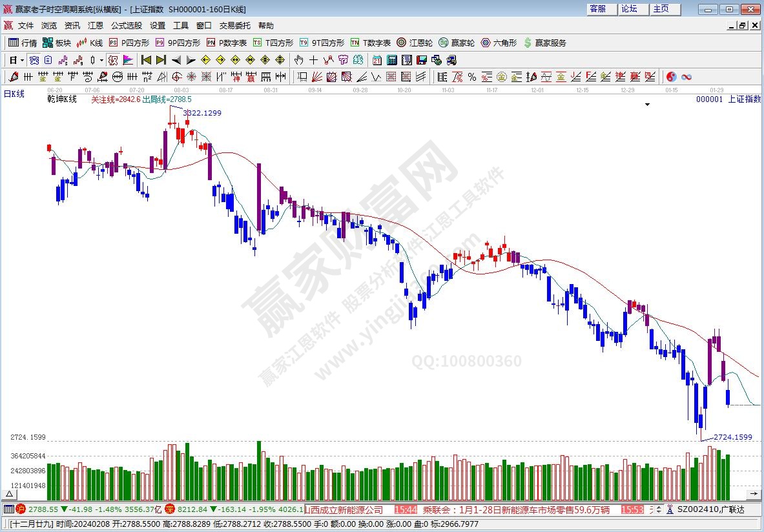Click the 客服 button in title bar

[598, 9]
